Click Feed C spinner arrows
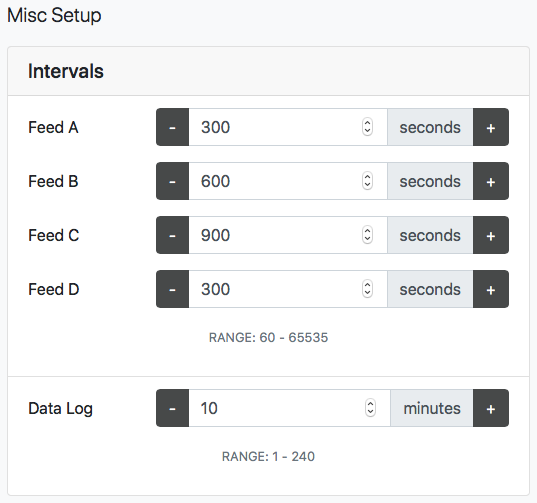This screenshot has height=503, width=537. click(367, 235)
